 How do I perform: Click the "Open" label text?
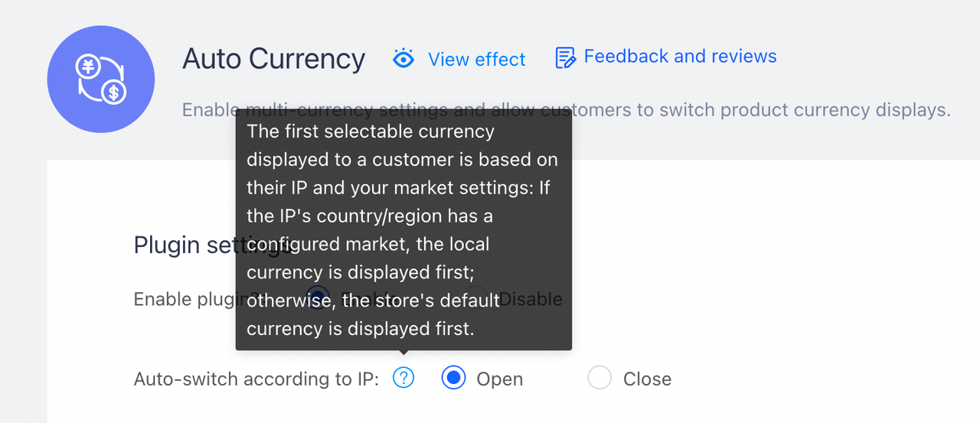coord(499,379)
